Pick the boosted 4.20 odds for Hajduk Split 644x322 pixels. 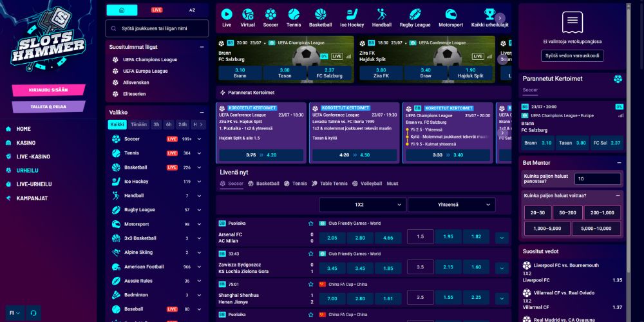(261, 155)
